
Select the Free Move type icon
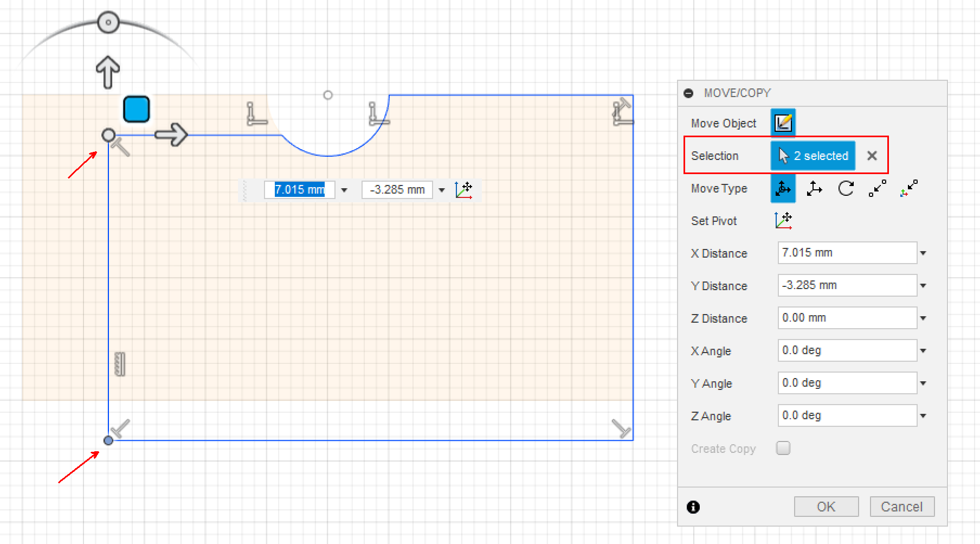click(783, 189)
